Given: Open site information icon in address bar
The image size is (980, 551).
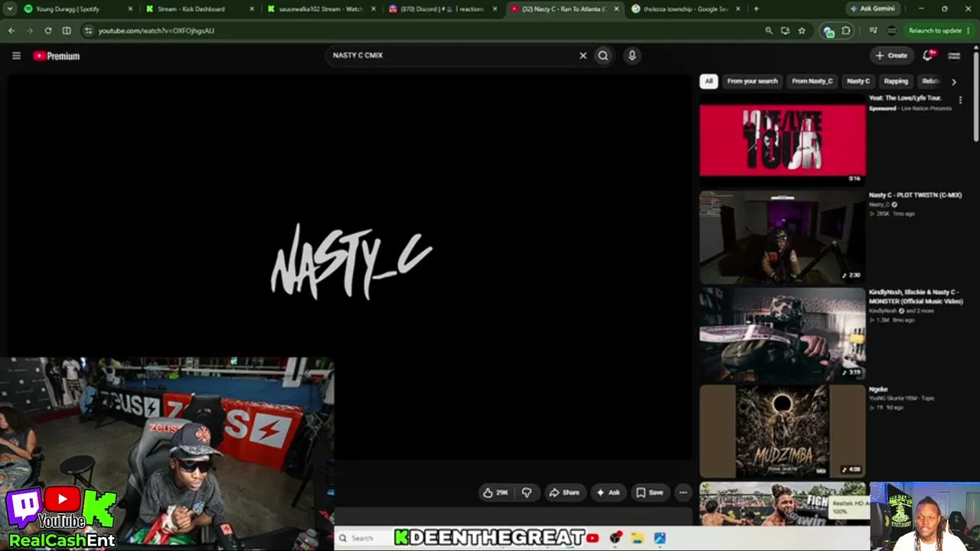Looking at the screenshot, I should 88,31.
